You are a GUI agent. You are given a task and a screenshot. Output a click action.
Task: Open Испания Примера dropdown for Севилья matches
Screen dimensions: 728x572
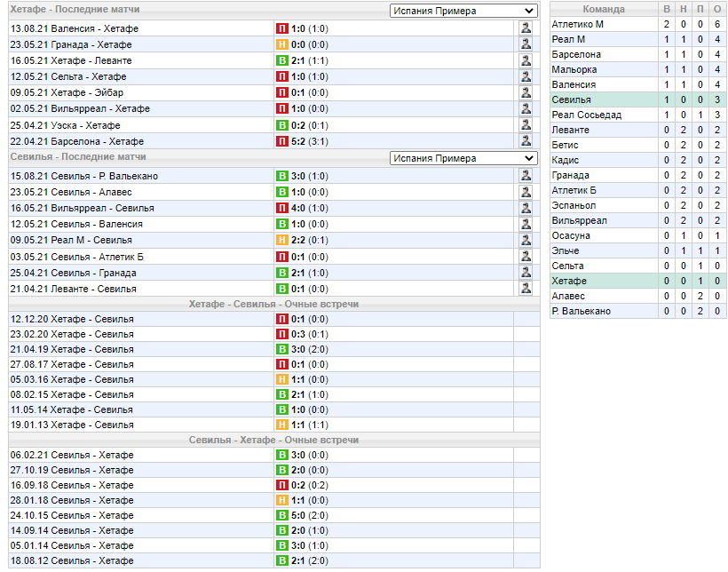point(463,158)
